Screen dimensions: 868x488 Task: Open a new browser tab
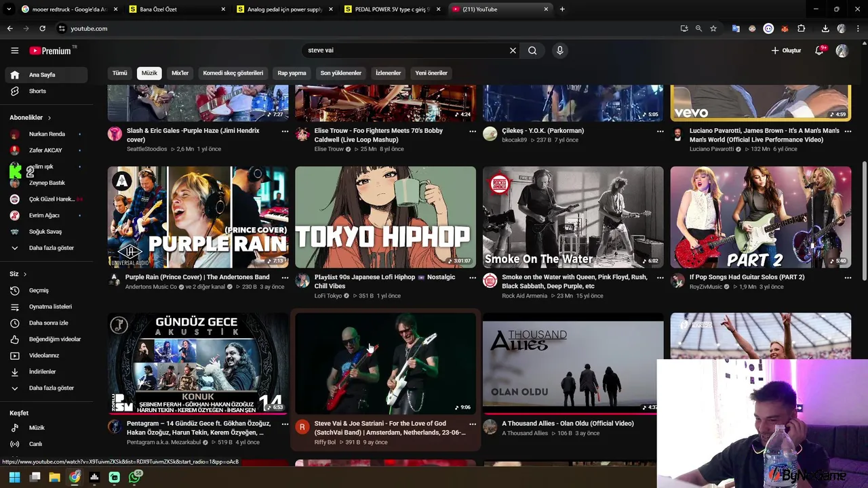pyautogui.click(x=562, y=9)
